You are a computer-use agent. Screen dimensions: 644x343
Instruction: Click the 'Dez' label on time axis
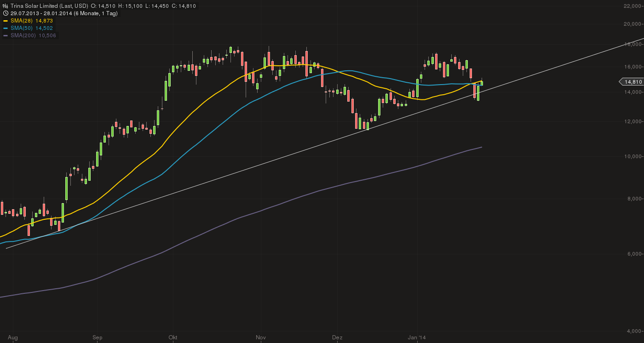[337, 337]
